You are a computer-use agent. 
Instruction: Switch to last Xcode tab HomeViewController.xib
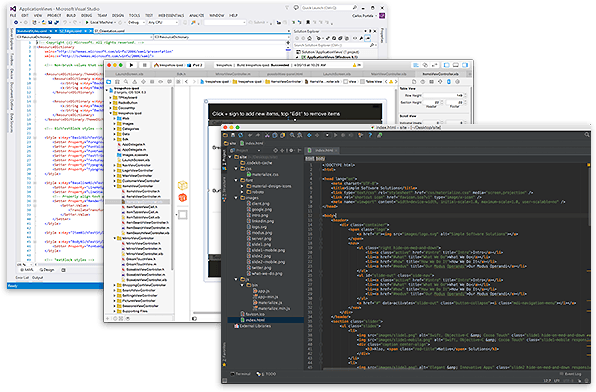(x=441, y=74)
